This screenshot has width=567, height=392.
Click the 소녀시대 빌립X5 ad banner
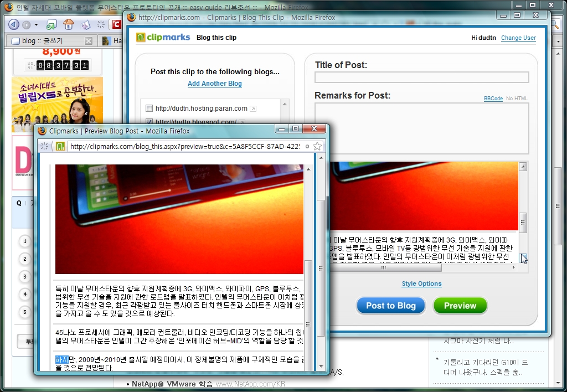58,105
